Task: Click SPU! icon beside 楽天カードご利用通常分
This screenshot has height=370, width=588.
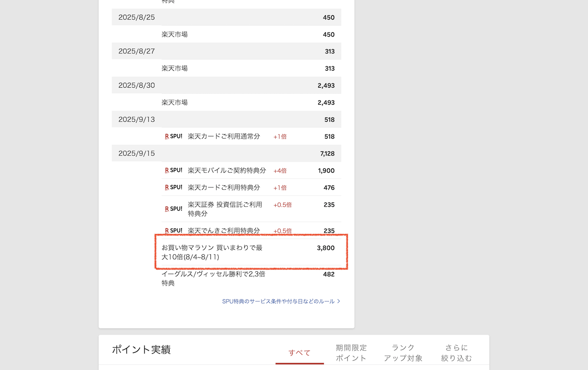Action: (x=174, y=136)
